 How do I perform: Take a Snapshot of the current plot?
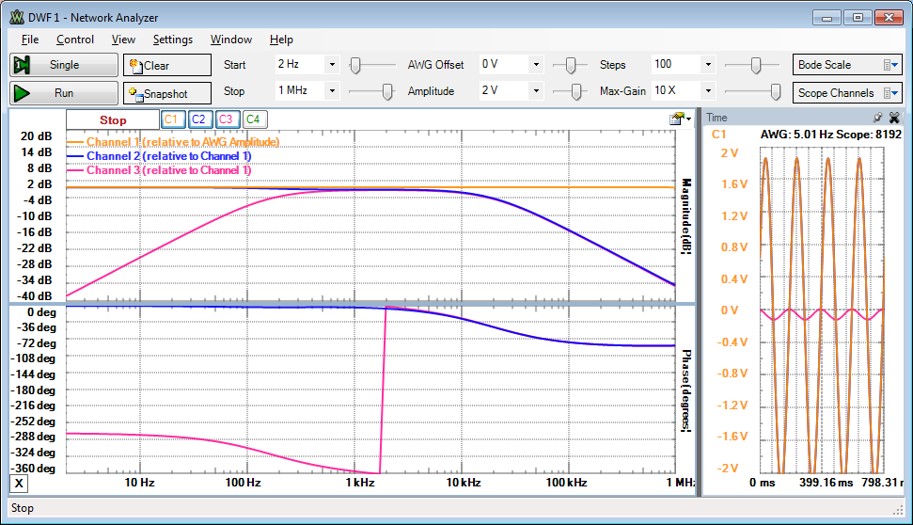tap(167, 93)
